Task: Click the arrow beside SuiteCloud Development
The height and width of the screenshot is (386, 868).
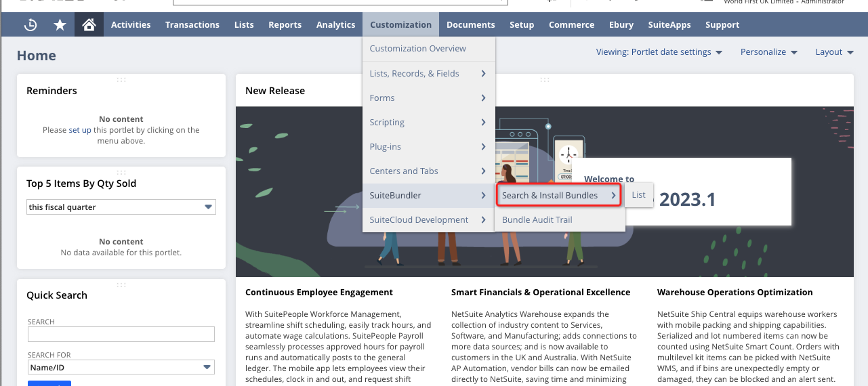Action: point(483,220)
